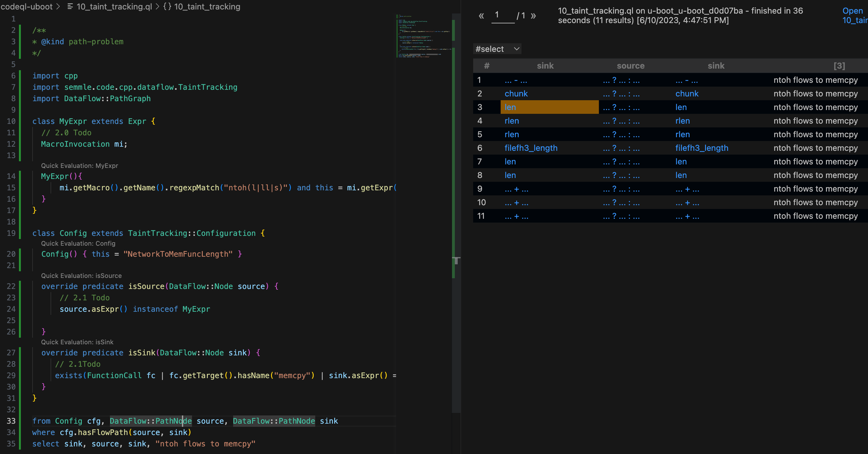
Task: Click the @kind annotation on line 3
Action: click(52, 41)
